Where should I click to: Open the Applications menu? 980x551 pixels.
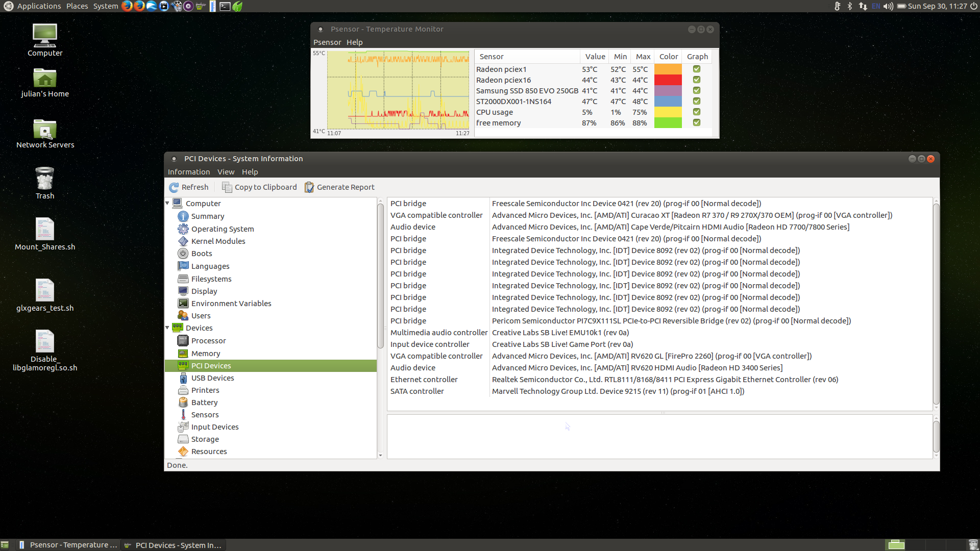(x=39, y=6)
